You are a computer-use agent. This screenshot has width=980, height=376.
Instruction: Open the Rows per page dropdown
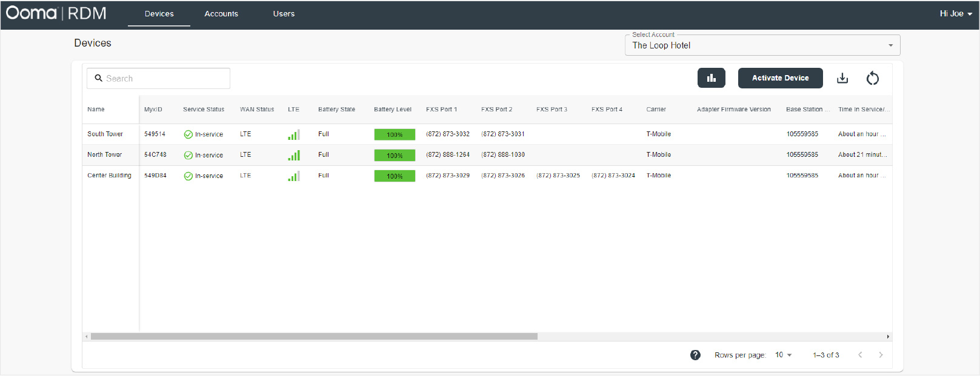[783, 355]
